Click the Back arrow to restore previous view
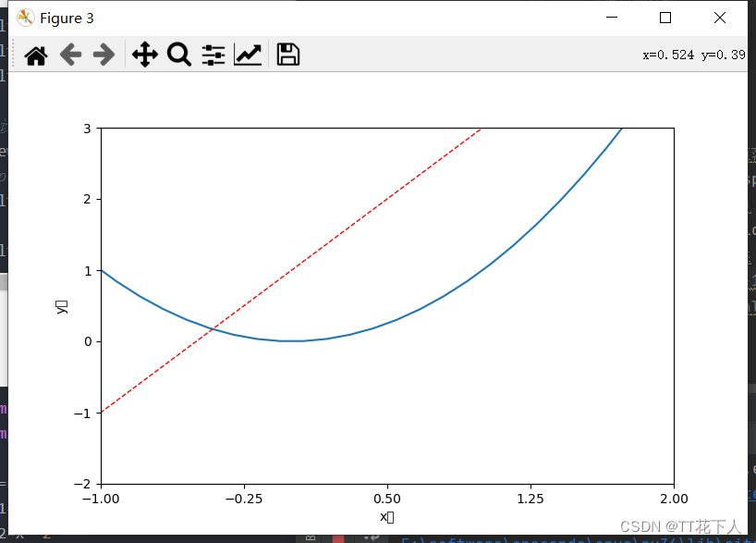 pyautogui.click(x=71, y=55)
